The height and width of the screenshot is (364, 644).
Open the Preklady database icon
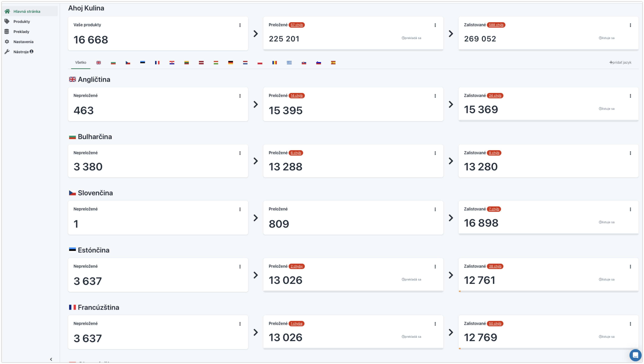pyautogui.click(x=7, y=31)
